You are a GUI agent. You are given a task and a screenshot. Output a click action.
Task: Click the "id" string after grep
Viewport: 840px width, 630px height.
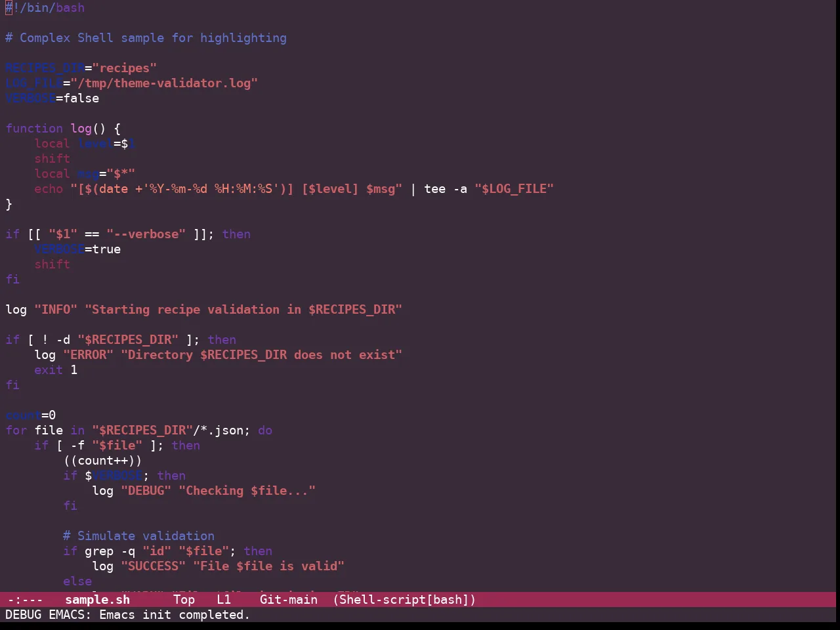coord(157,551)
